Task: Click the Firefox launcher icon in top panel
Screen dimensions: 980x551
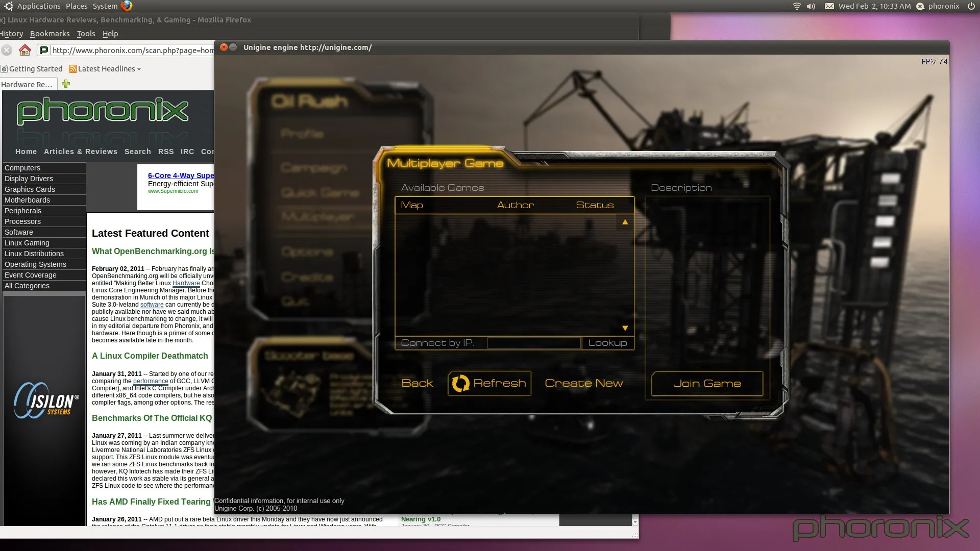Action: [x=127, y=6]
